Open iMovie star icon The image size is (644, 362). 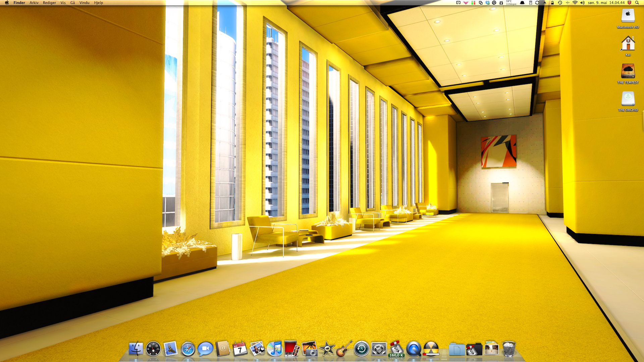pos(327,349)
